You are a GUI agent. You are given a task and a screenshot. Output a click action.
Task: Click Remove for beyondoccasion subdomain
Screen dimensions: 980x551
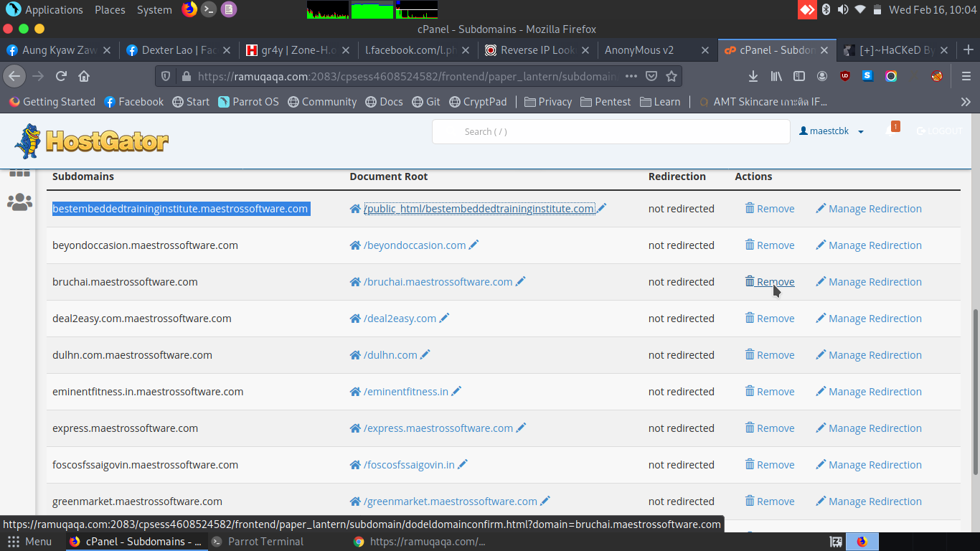770,245
